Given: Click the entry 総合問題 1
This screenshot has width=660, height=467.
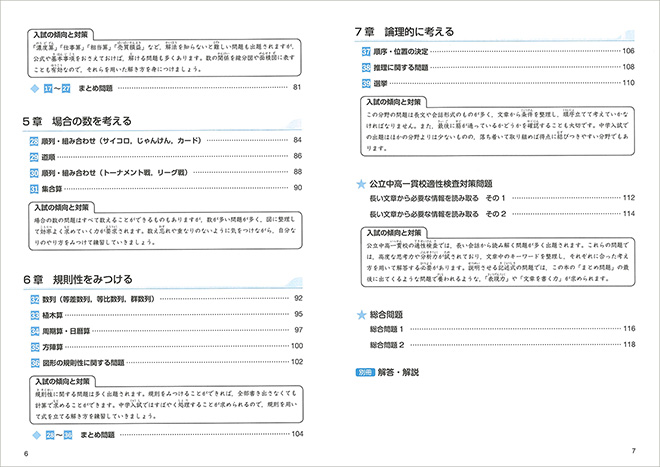Looking at the screenshot, I should (x=386, y=329).
